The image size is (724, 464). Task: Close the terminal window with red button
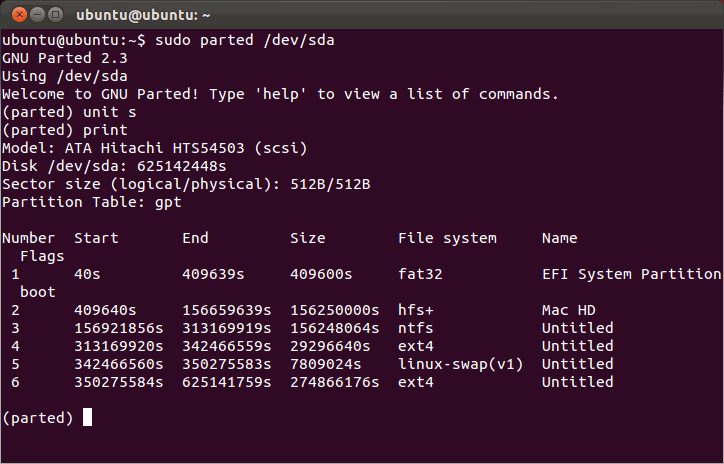coord(19,15)
